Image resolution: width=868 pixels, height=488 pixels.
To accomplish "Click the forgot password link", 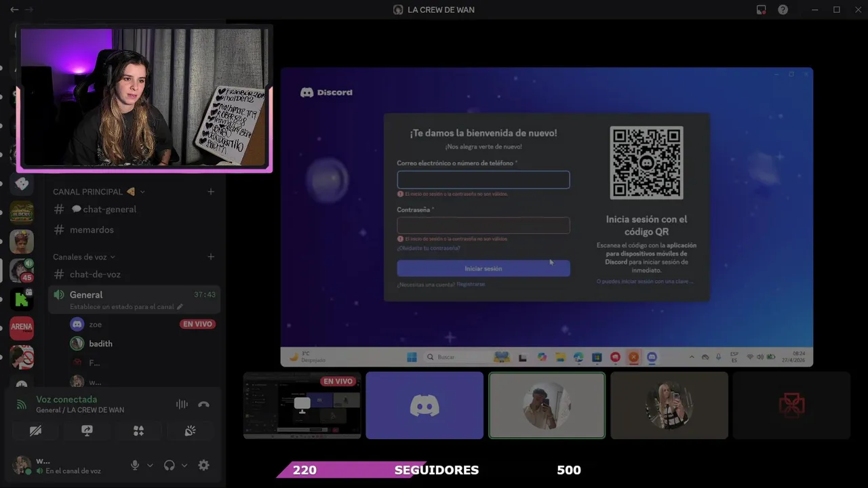I will point(429,248).
